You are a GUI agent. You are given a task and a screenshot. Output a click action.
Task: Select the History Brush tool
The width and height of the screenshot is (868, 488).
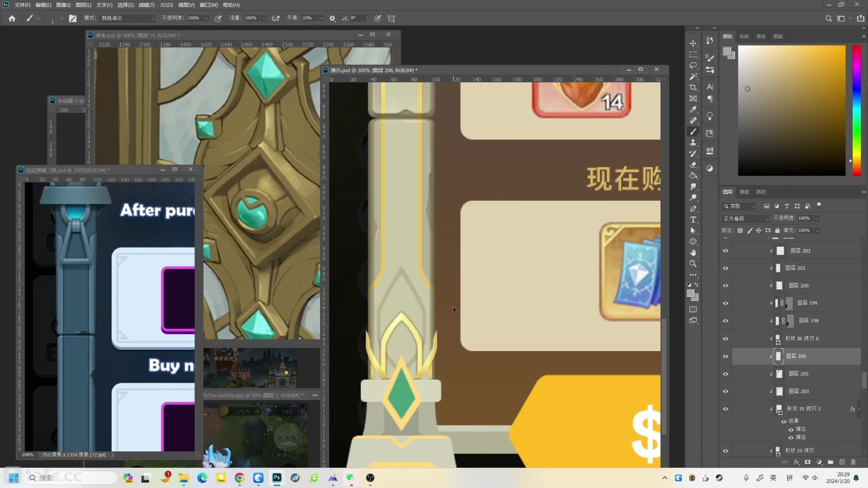(693, 154)
